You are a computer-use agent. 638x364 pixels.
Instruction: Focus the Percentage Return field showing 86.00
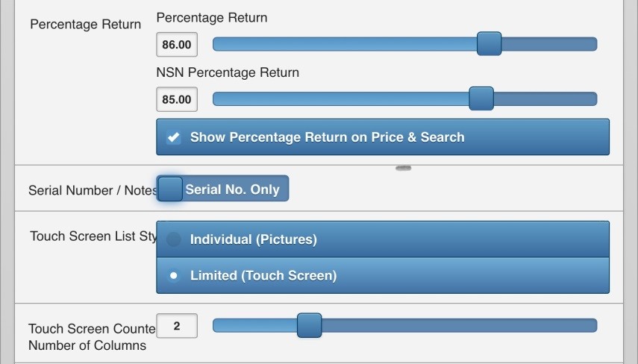pyautogui.click(x=177, y=45)
